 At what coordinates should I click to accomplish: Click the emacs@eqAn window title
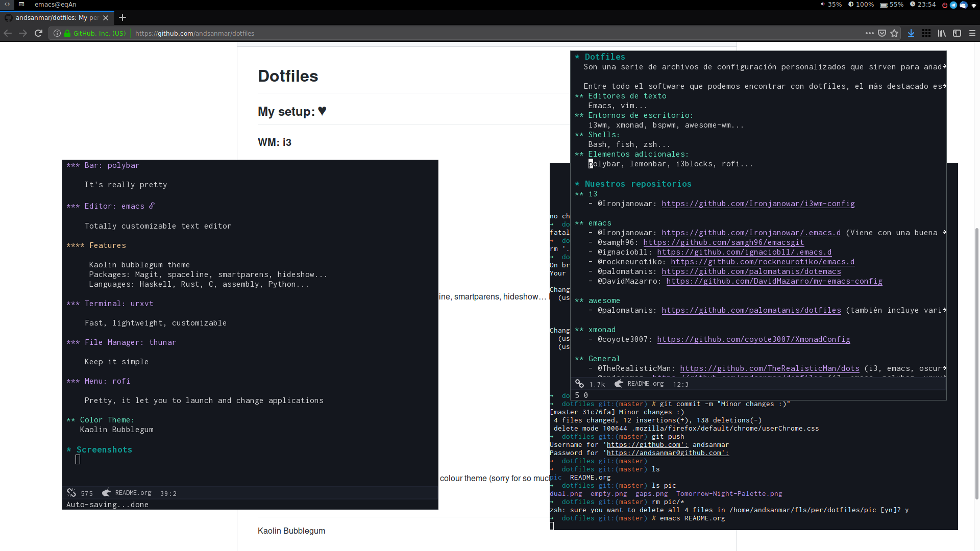pos(55,4)
